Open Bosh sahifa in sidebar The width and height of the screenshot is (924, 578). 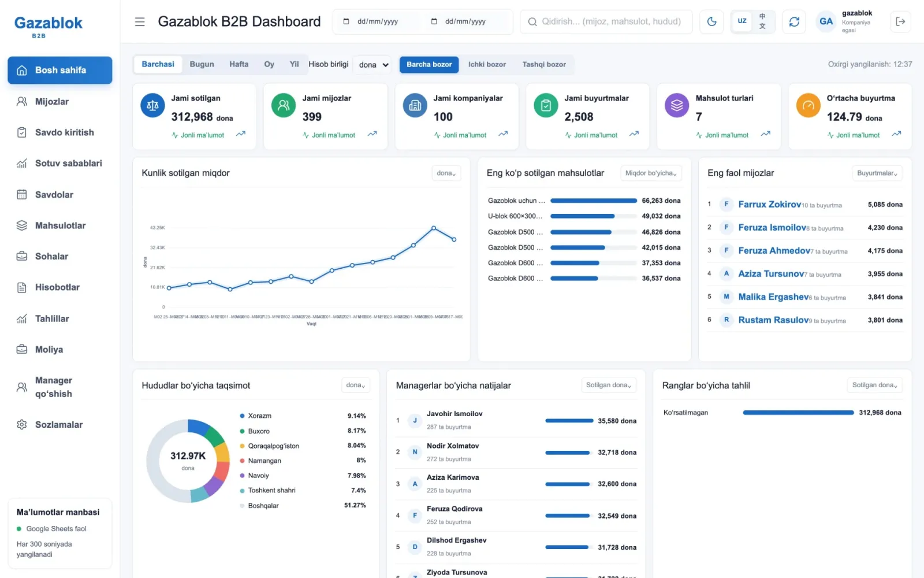click(60, 71)
